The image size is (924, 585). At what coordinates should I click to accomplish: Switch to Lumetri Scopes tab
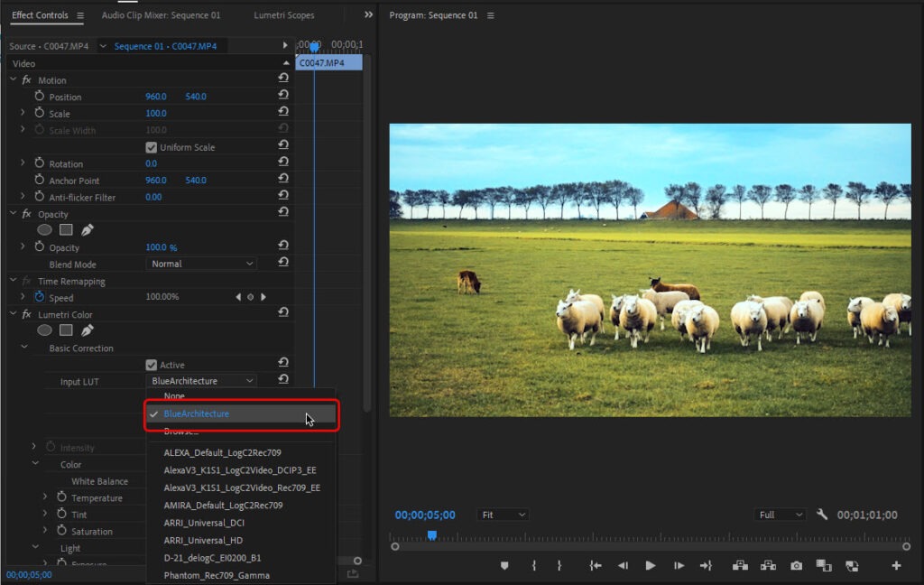[283, 15]
